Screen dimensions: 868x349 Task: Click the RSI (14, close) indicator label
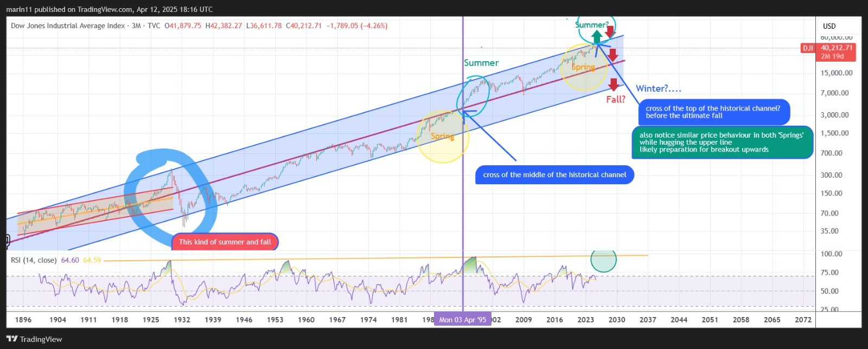coord(34,260)
